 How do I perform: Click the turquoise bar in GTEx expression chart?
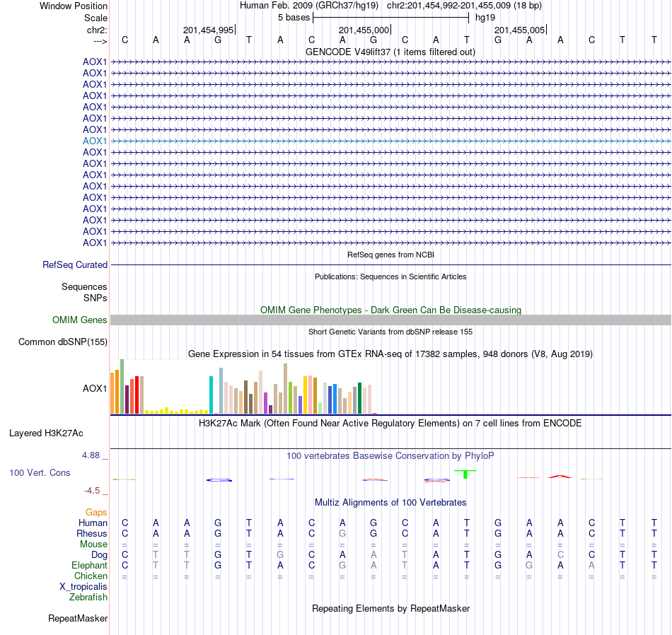click(211, 395)
